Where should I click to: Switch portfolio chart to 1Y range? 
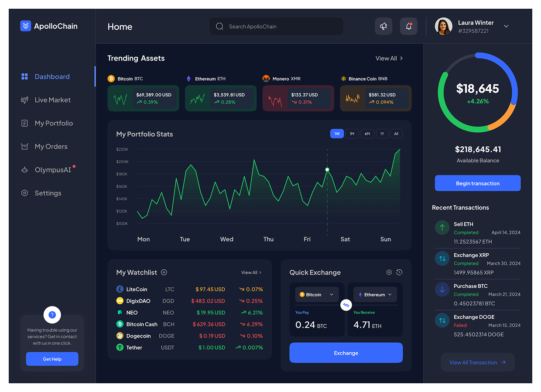[x=382, y=134]
